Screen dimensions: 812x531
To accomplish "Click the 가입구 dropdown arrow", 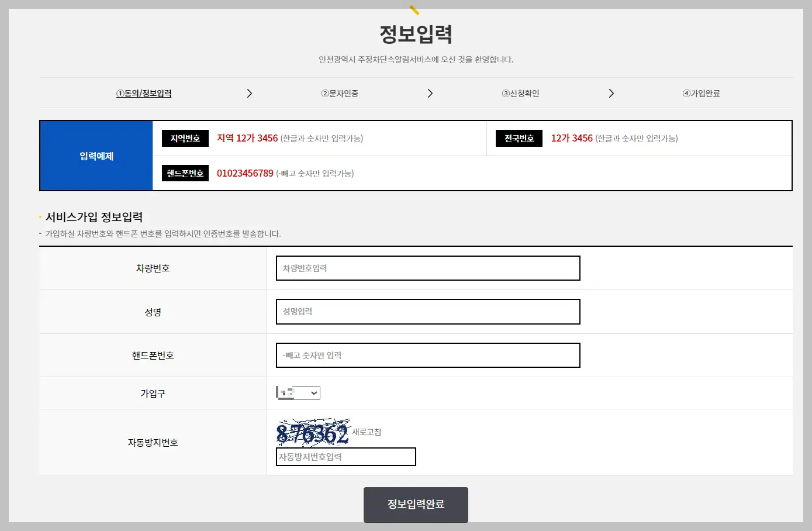I will [x=313, y=392].
